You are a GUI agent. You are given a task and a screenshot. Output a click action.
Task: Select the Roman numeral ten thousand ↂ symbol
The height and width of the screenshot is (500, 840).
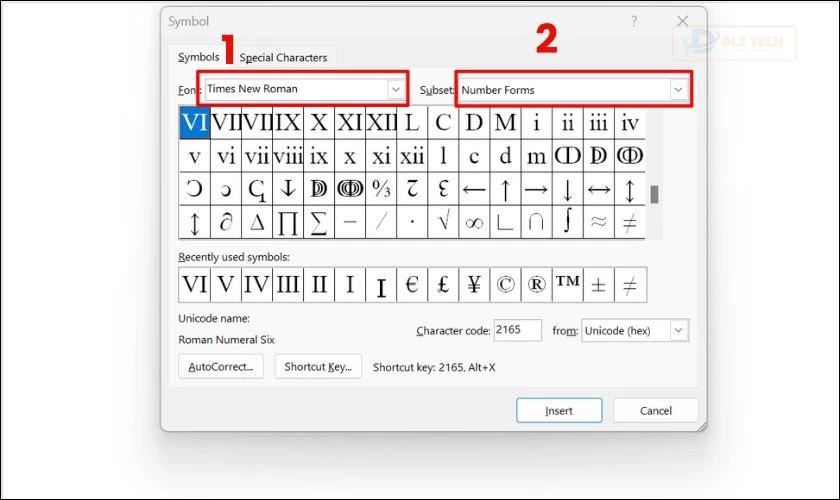click(629, 156)
